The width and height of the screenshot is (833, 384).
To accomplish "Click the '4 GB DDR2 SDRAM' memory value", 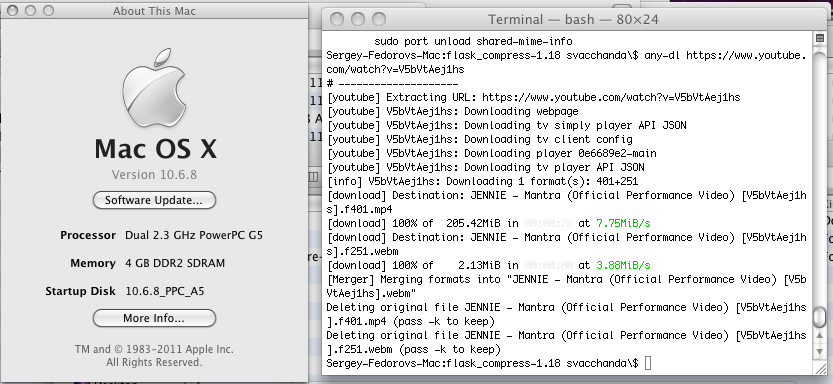I will pyautogui.click(x=175, y=263).
